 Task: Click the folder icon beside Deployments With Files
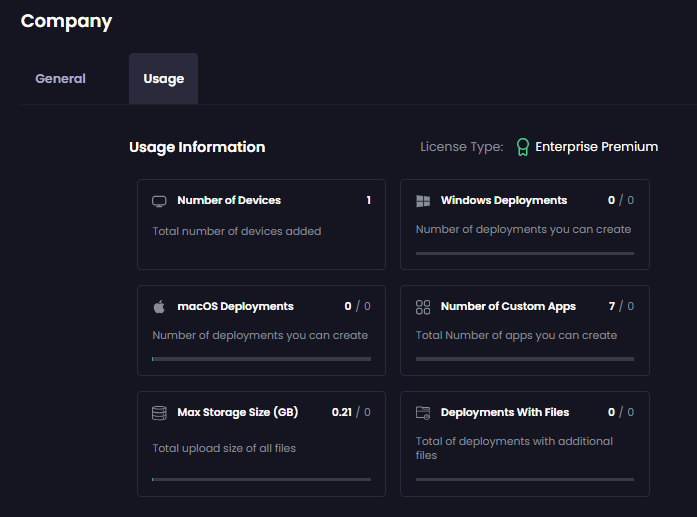click(423, 413)
